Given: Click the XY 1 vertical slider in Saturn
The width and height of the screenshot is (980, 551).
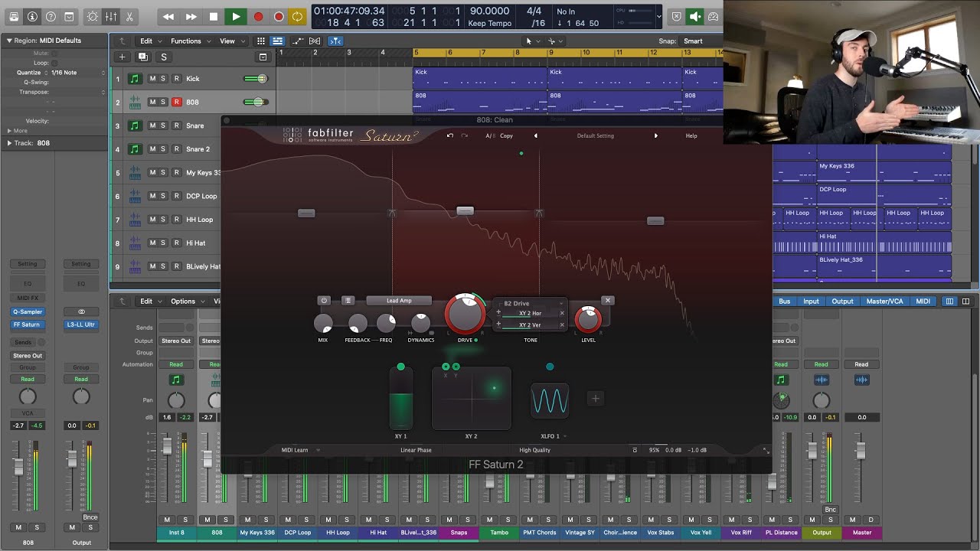Looking at the screenshot, I should pos(400,399).
